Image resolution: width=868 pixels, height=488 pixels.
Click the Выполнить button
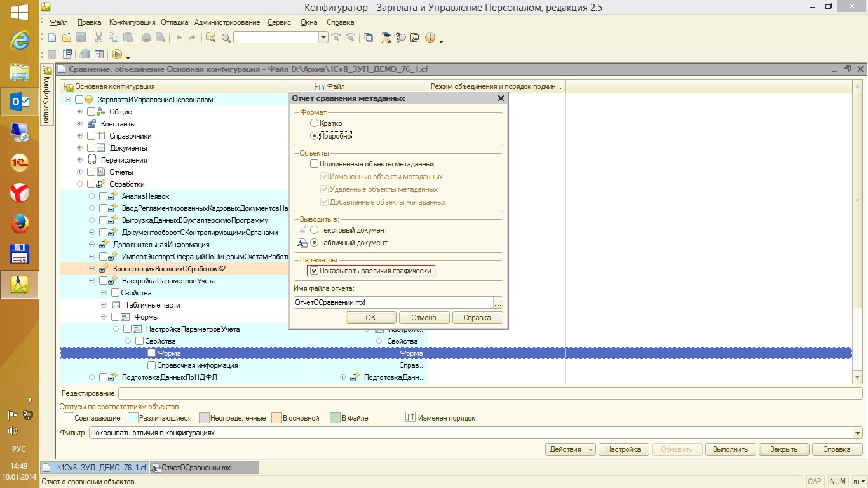pos(730,449)
